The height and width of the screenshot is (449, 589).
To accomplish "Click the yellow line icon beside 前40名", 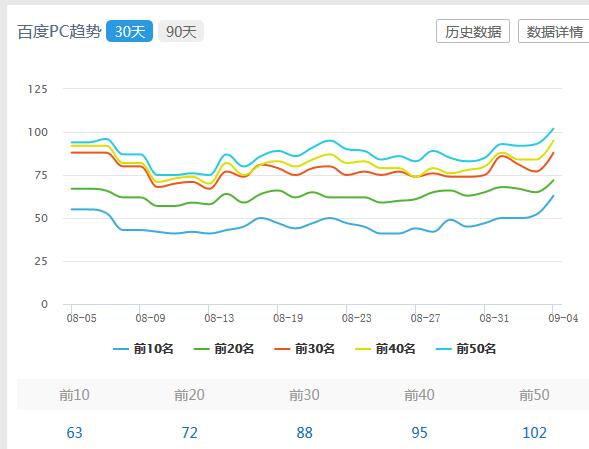I will [x=363, y=349].
